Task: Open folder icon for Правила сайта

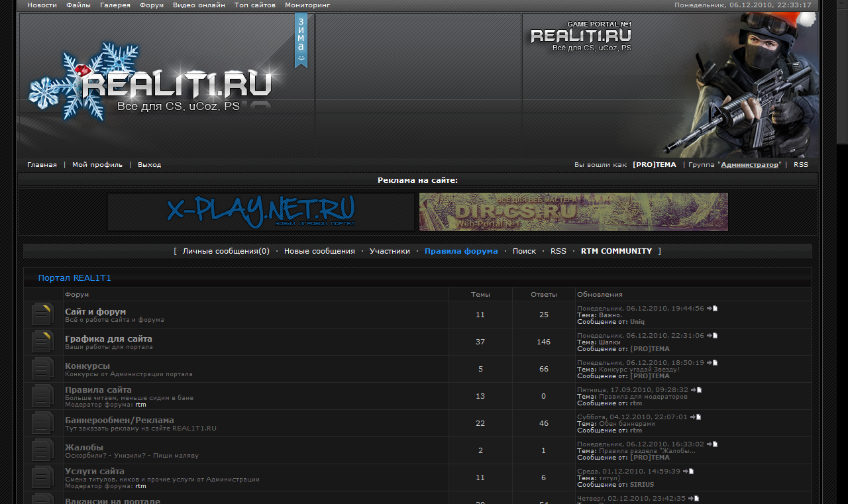Action: [x=43, y=396]
